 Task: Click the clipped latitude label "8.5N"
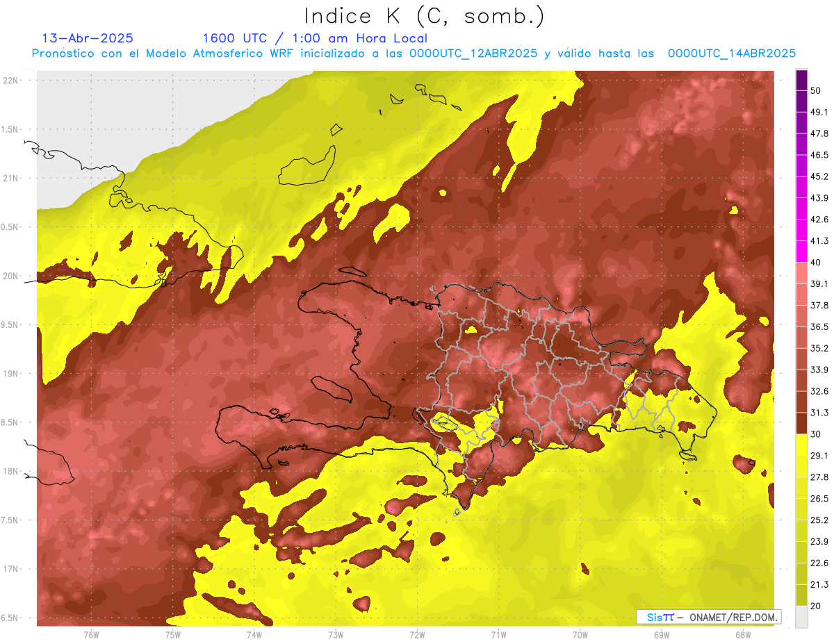pyautogui.click(x=10, y=422)
